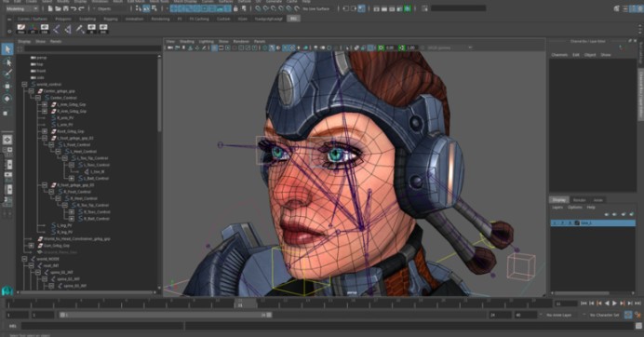The width and height of the screenshot is (644, 337).
Task: Toggle visibility of the display layer row
Action: click(x=555, y=222)
